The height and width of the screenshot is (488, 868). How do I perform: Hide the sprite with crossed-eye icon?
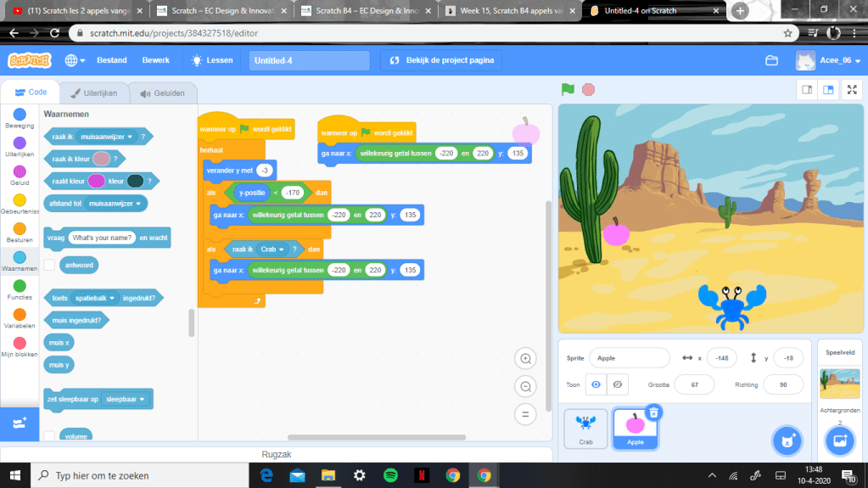point(617,384)
